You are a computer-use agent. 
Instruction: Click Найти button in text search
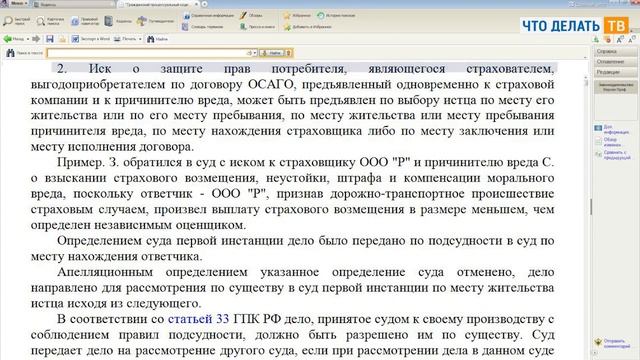(272, 53)
